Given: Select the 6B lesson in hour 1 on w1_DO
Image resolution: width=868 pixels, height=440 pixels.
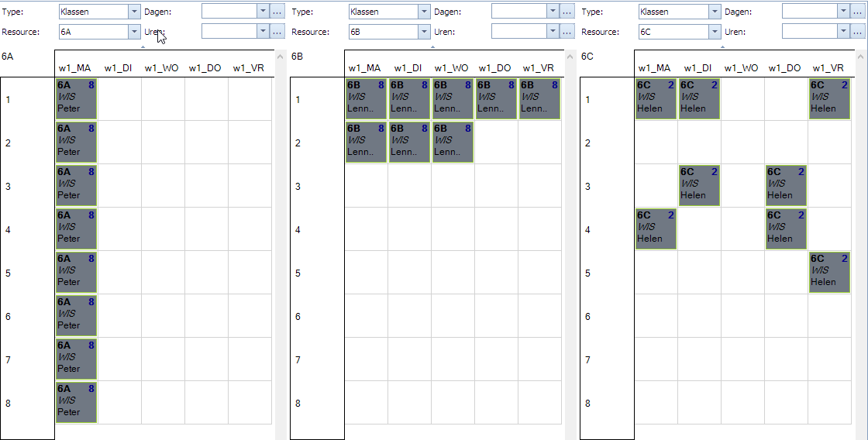Looking at the screenshot, I should point(496,99).
